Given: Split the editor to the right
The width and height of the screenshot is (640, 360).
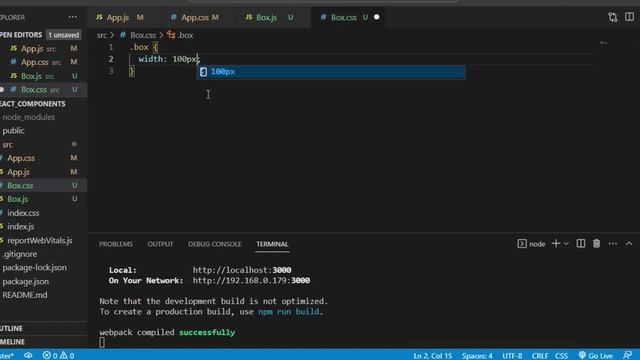Looking at the screenshot, I should pos(629,17).
